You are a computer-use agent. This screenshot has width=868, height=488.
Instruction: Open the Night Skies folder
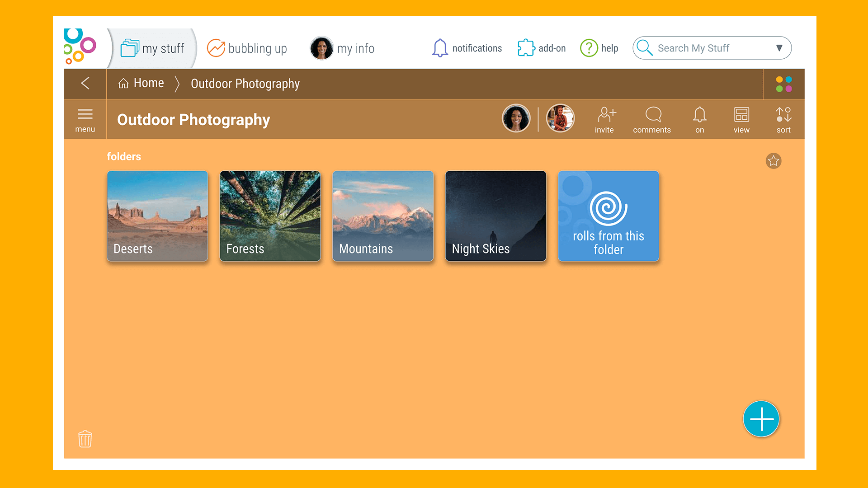tap(495, 216)
